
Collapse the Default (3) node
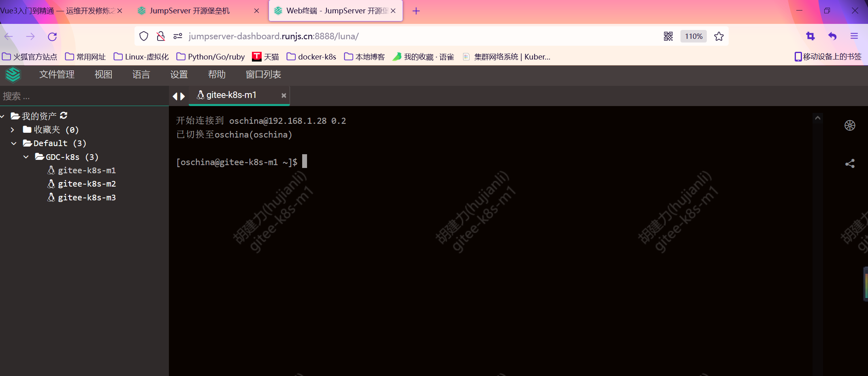tap(14, 143)
